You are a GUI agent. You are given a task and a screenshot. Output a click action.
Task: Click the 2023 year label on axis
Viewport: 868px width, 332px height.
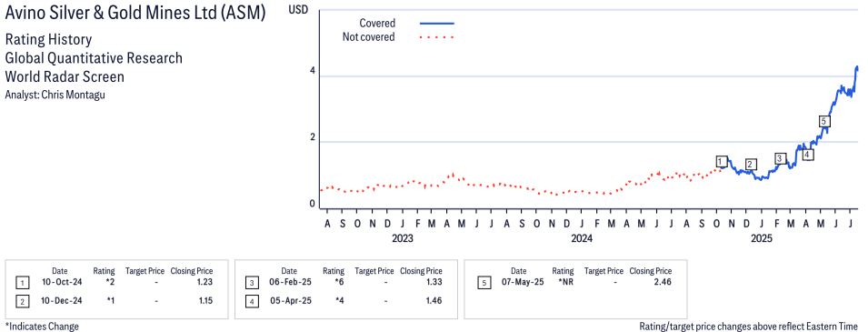point(403,239)
